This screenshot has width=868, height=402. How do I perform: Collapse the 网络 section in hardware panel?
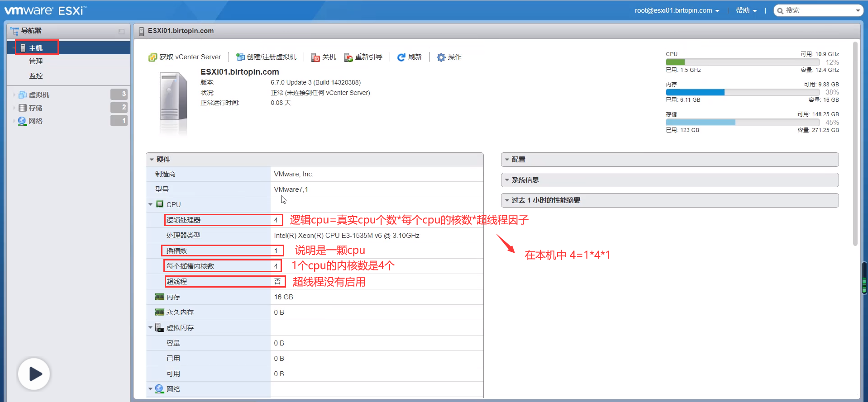click(151, 389)
